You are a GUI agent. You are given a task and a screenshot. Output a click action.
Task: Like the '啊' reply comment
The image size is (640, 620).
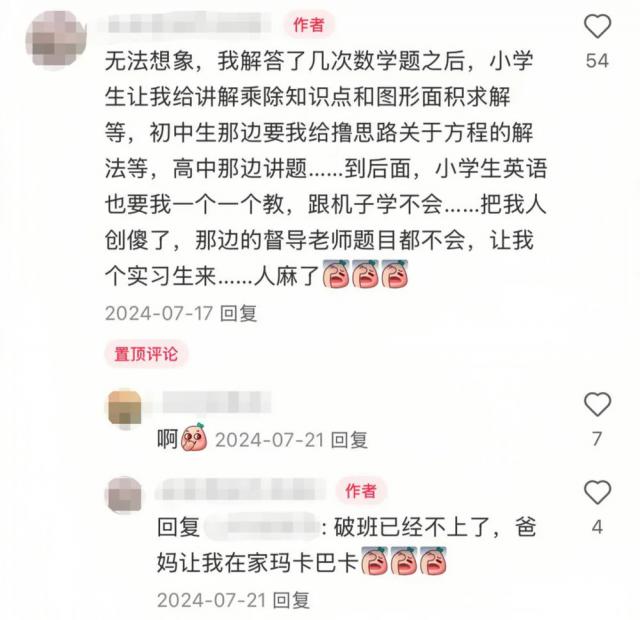pyautogui.click(x=597, y=404)
